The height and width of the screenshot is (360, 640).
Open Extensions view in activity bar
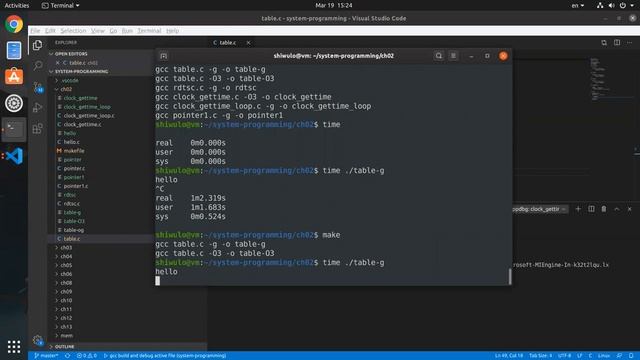tap(38, 129)
